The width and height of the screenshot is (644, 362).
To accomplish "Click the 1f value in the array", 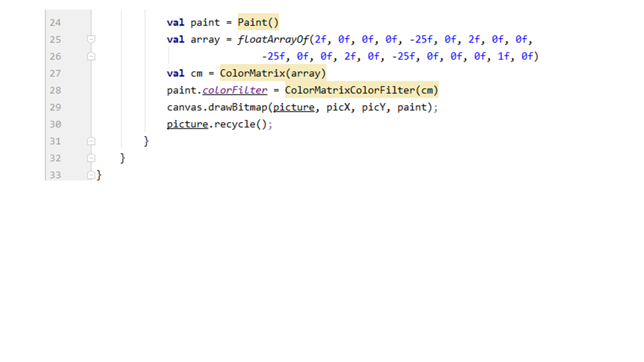I will (504, 56).
